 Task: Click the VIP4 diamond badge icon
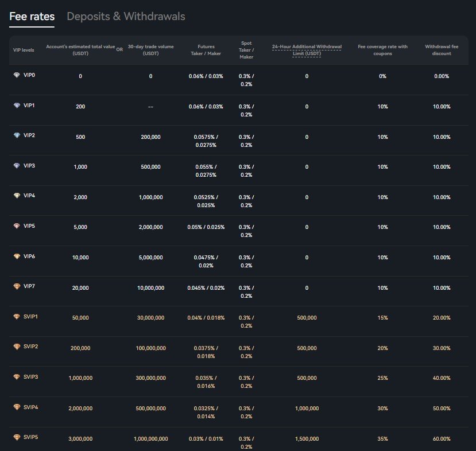tap(16, 196)
